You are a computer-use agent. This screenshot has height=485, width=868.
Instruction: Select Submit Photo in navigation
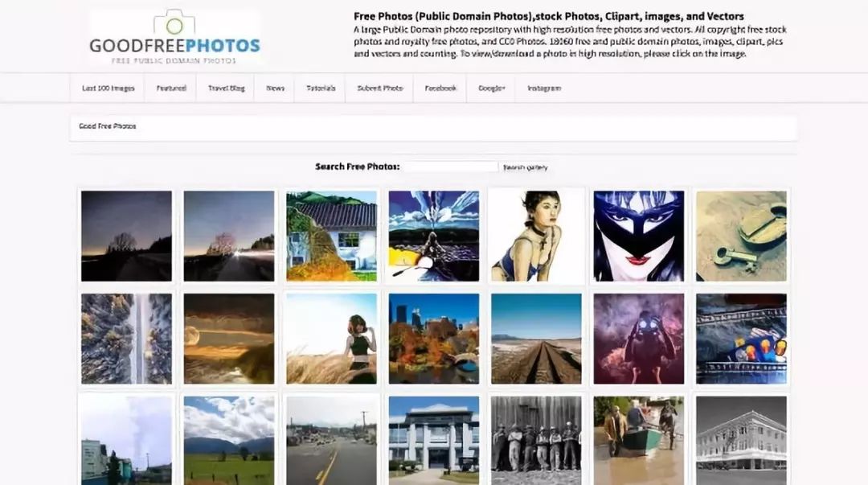point(379,88)
